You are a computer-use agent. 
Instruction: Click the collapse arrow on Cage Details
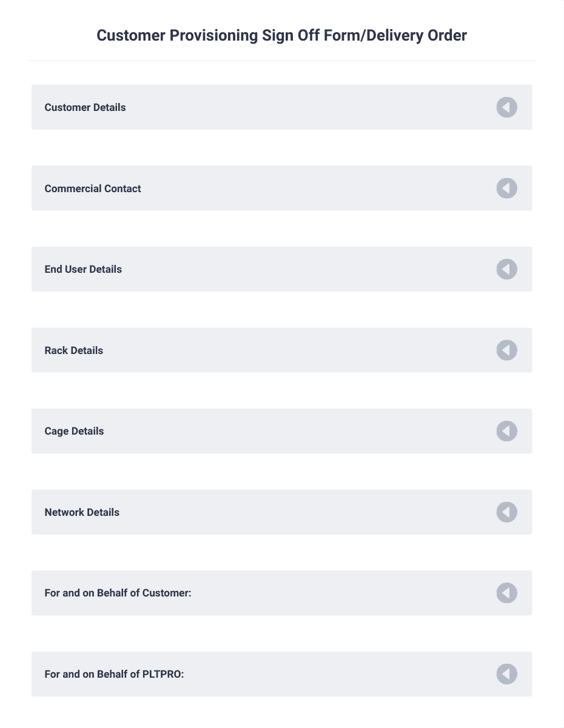click(506, 431)
